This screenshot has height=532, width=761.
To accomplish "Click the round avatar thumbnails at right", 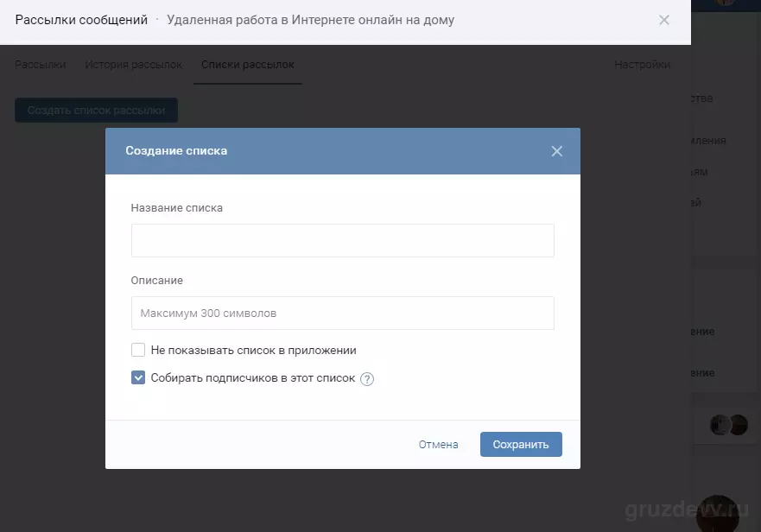I will [x=729, y=425].
